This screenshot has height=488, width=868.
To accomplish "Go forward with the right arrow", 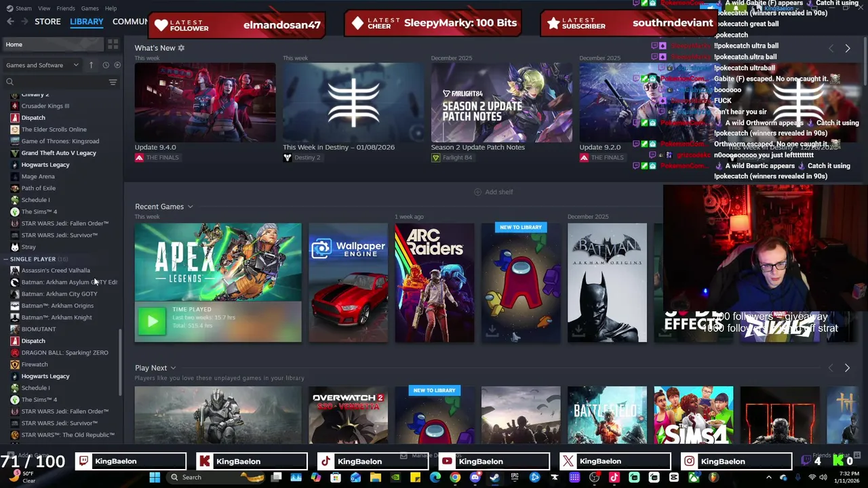I will click(26, 22).
